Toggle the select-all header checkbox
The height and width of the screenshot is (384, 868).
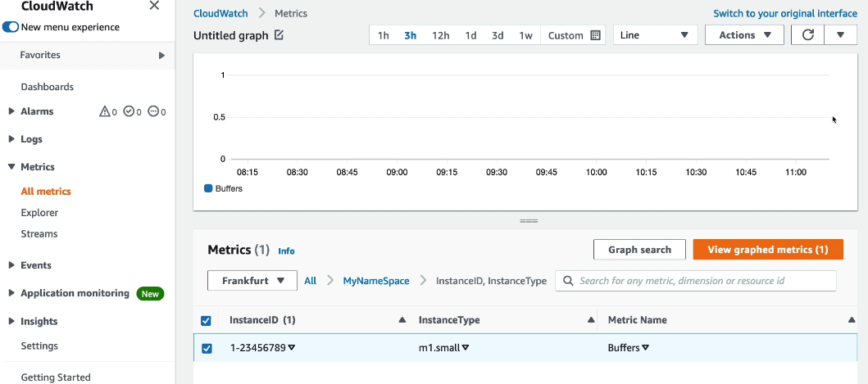click(x=206, y=320)
